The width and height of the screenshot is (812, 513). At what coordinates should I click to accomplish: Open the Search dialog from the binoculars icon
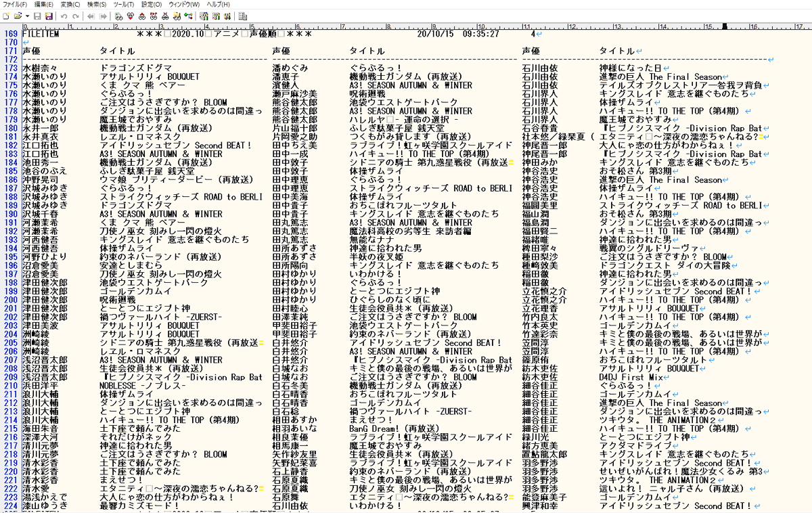(x=118, y=16)
